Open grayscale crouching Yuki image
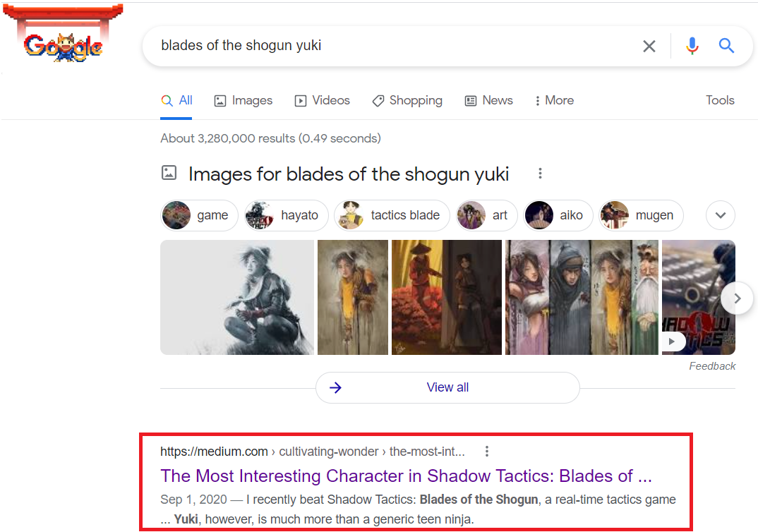This screenshot has width=758, height=532. coord(237,297)
